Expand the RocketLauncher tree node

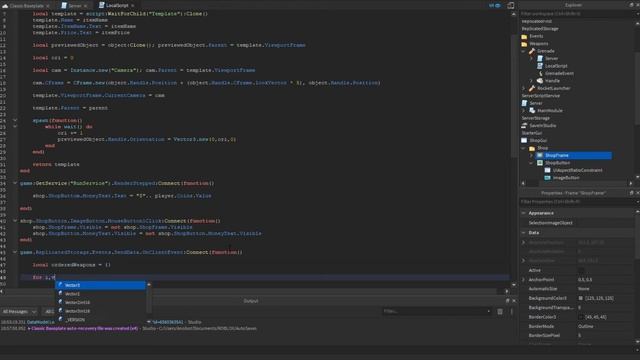point(524,88)
